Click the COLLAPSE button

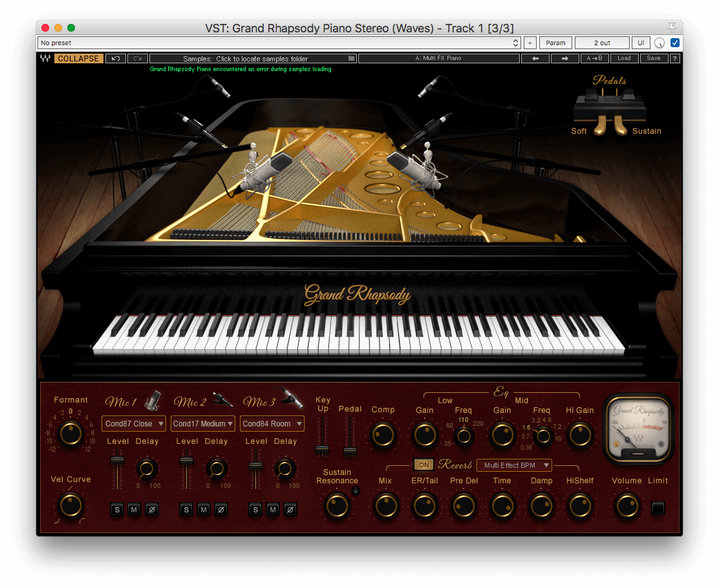[x=78, y=59]
